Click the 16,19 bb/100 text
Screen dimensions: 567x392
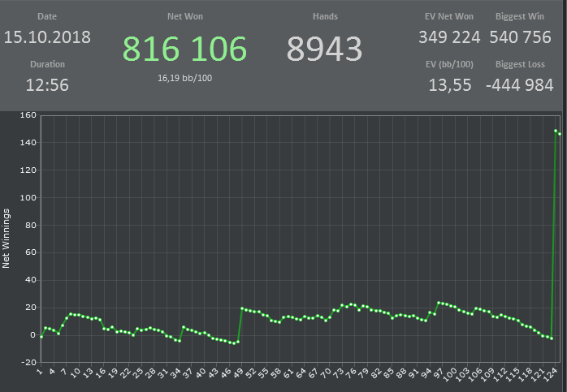point(184,78)
